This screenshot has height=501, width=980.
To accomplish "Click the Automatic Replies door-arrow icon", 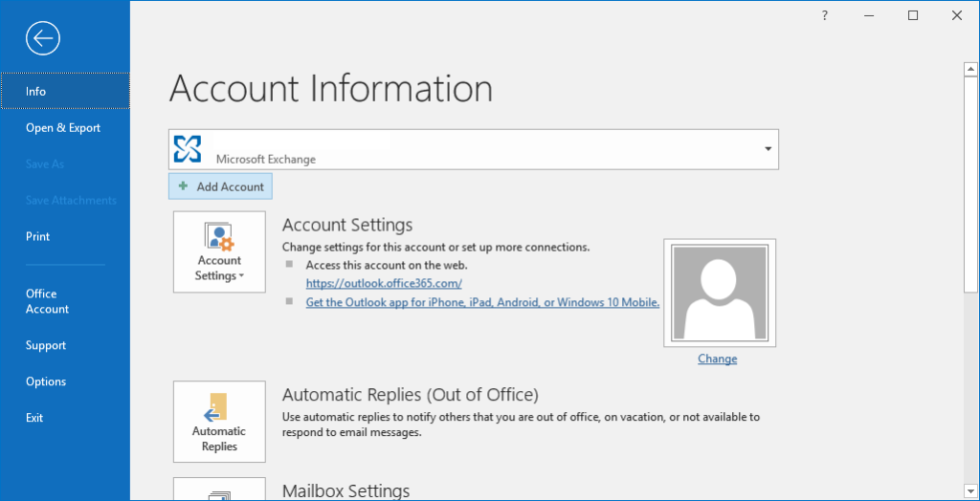I will pyautogui.click(x=215, y=407).
